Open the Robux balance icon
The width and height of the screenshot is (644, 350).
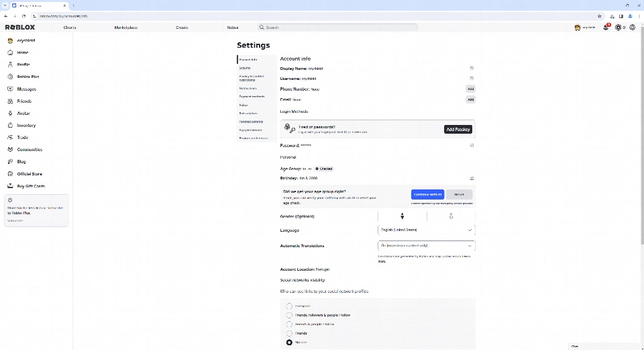[618, 28]
